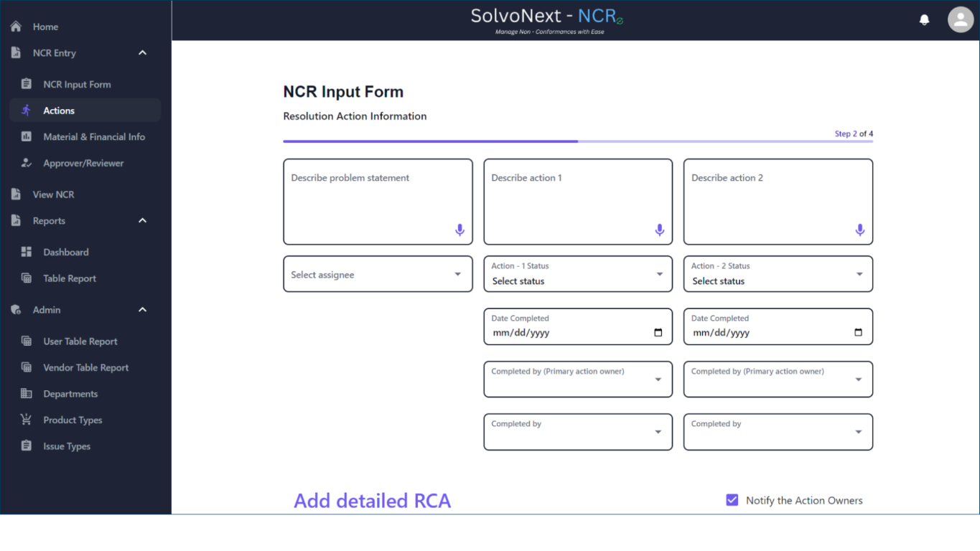
Task: Toggle Notify the Action Owners checkbox
Action: 732,500
